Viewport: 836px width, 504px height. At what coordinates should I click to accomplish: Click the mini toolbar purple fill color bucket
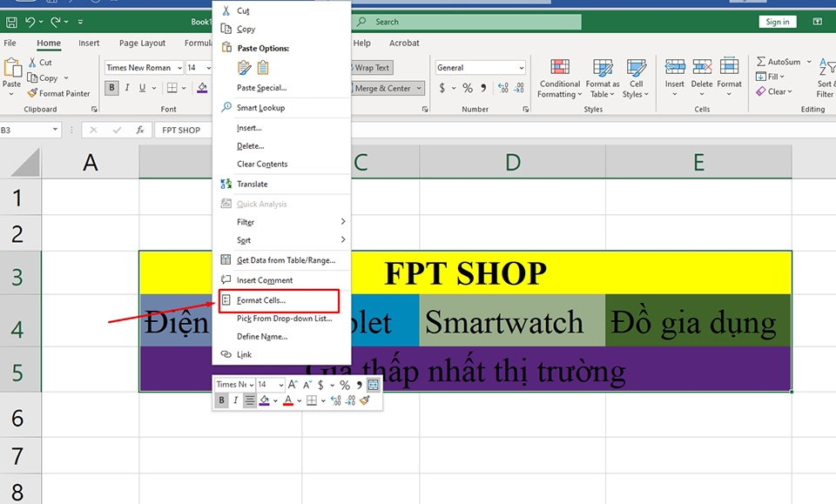coord(264,400)
